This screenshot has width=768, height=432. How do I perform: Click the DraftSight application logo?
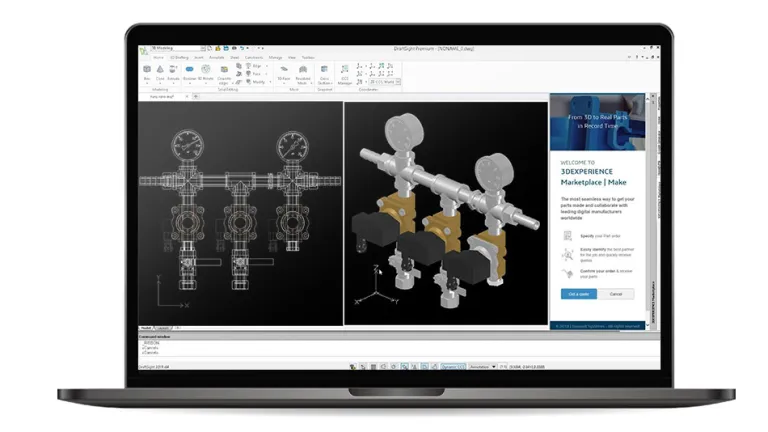pos(144,50)
